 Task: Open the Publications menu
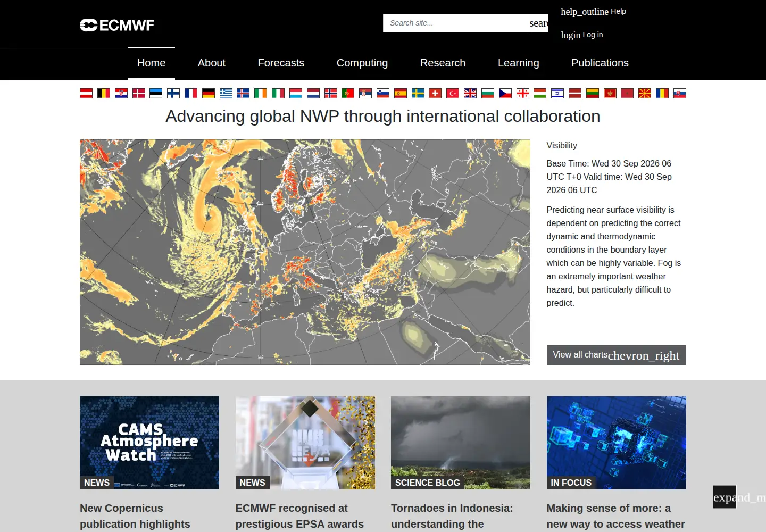coord(600,63)
